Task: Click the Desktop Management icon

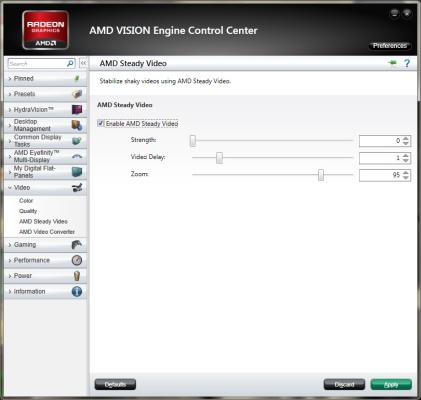Action: coord(77,125)
